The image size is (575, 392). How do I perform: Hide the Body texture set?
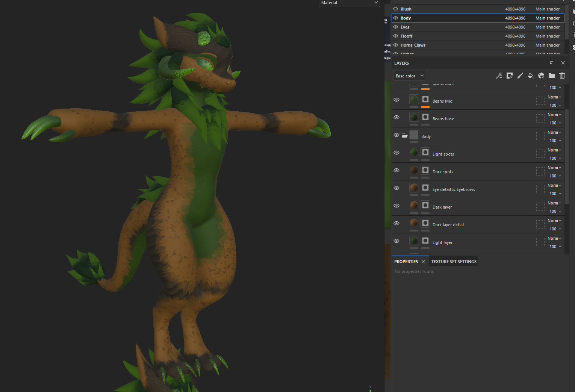pos(395,18)
